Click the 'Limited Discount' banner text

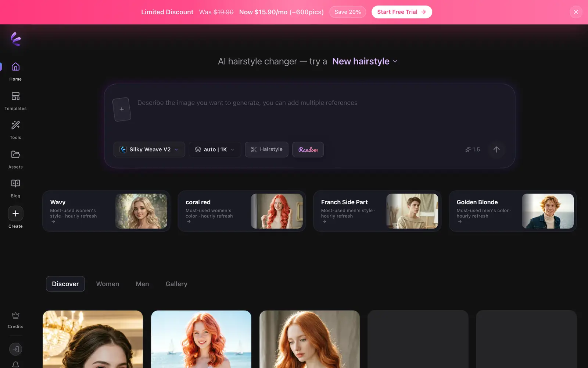[x=167, y=12]
